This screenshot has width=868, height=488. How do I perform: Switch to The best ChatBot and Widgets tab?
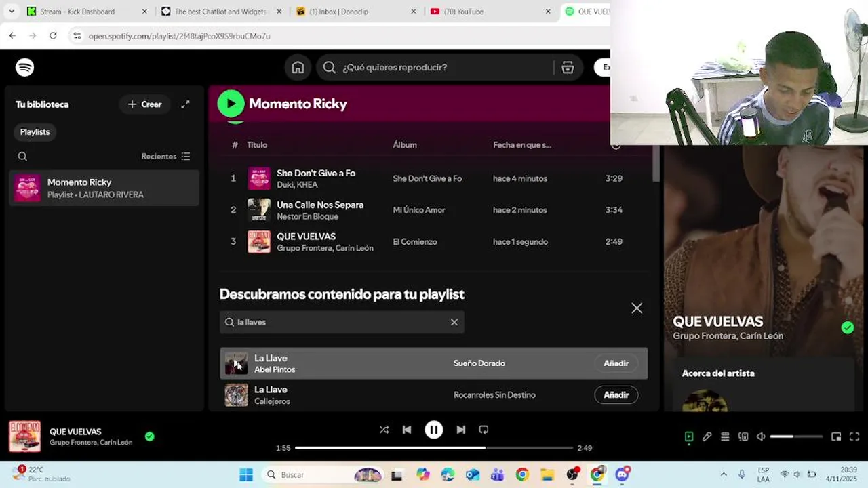222,12
